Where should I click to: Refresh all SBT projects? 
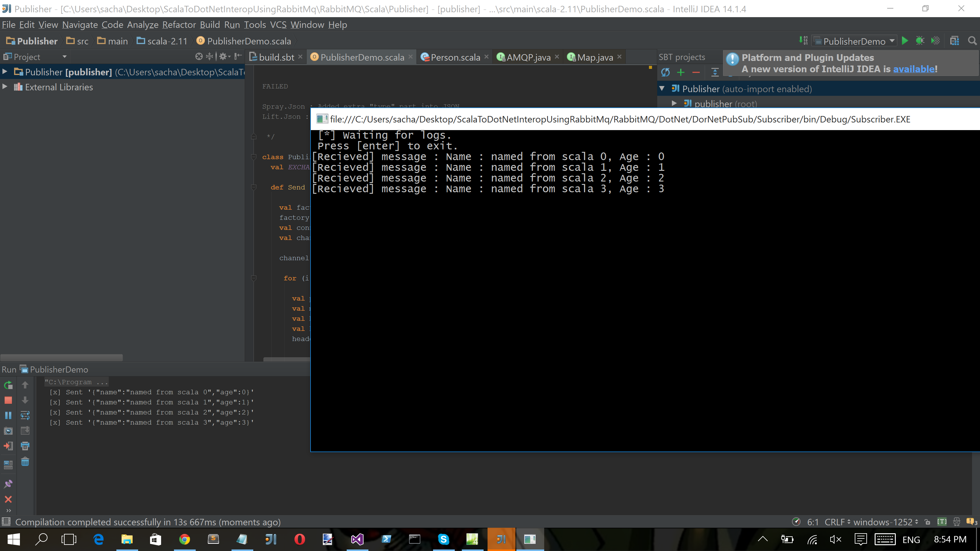pyautogui.click(x=665, y=72)
